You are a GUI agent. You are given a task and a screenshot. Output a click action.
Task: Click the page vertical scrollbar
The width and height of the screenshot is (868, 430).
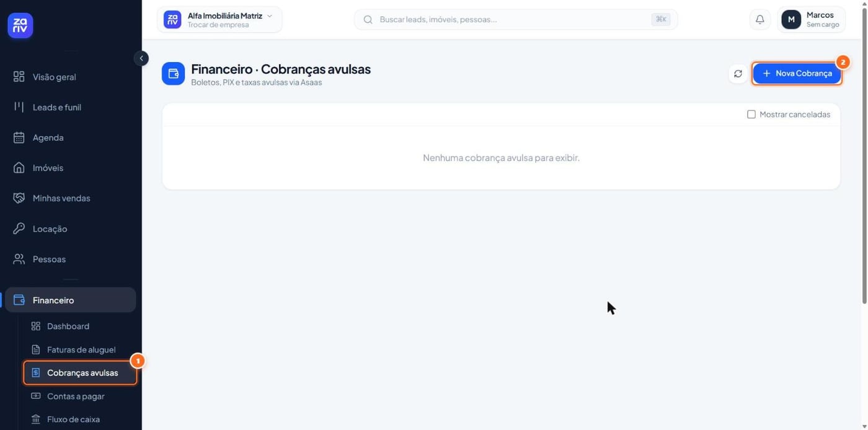(x=864, y=155)
